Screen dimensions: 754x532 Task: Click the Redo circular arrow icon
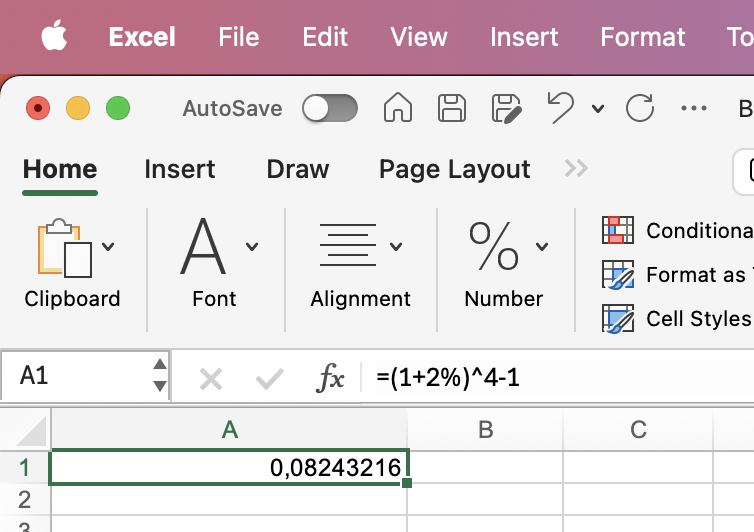[x=640, y=107]
